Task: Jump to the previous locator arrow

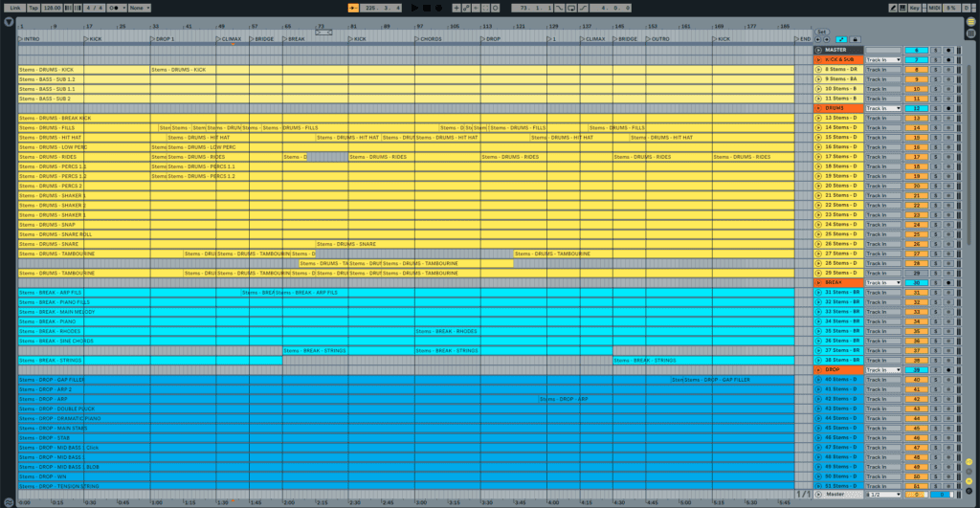Action: tap(817, 39)
